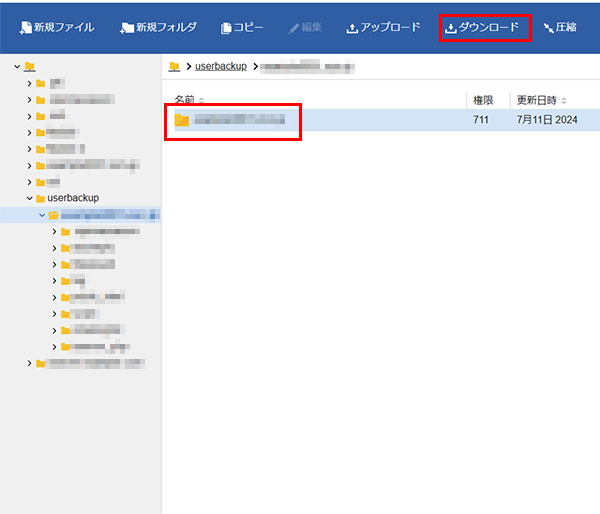Click the 編集 (edit) pencil button
Screen dimensions: 600x514
308,27
